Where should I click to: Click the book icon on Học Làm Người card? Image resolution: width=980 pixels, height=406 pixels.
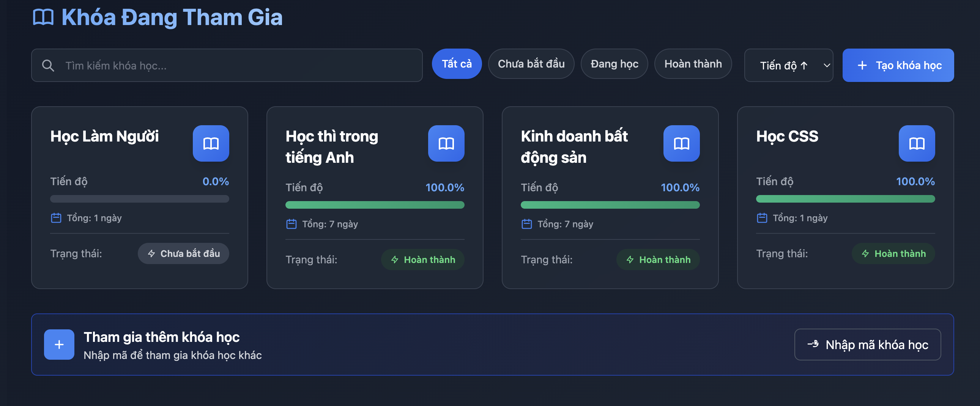(x=211, y=144)
